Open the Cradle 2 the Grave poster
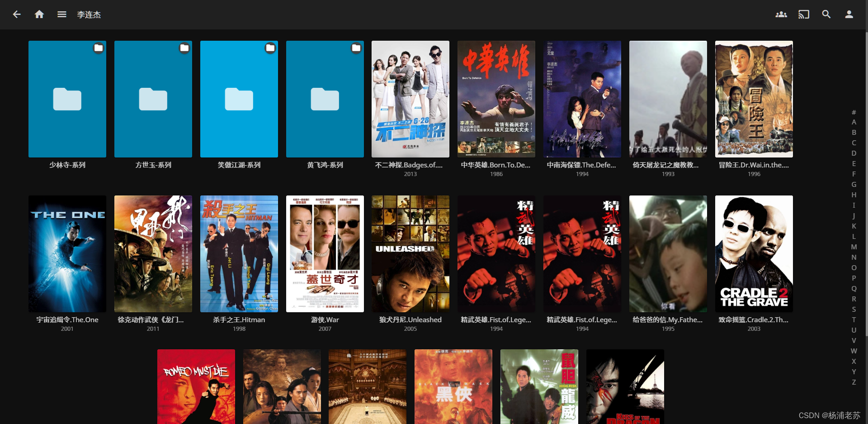This screenshot has width=868, height=424. (x=754, y=254)
